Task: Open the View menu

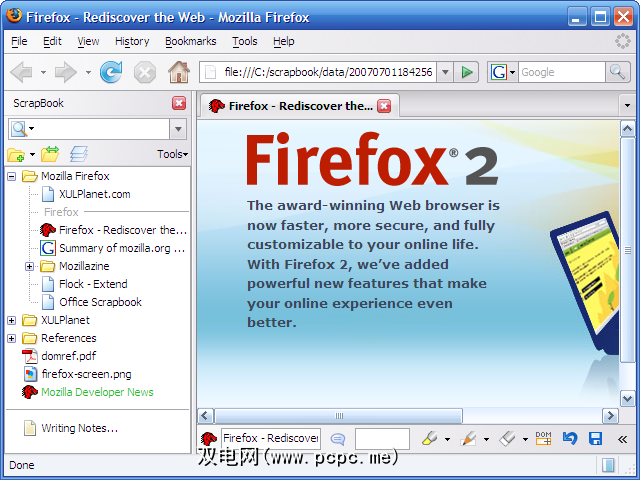Action: (88, 42)
